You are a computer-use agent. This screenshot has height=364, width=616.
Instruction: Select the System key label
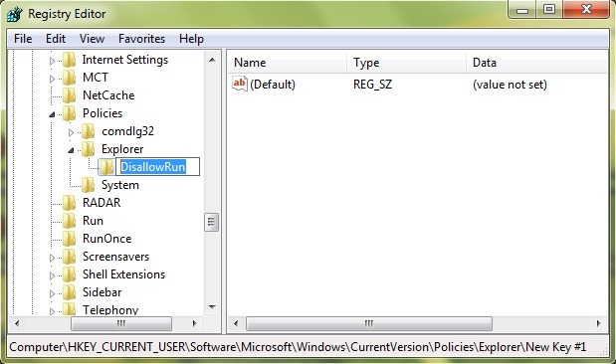tap(120, 185)
